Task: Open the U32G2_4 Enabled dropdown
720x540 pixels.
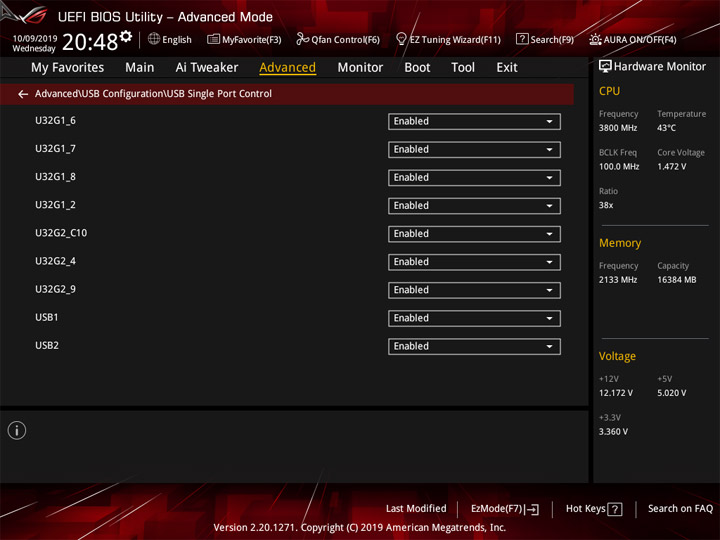Action: click(474, 262)
